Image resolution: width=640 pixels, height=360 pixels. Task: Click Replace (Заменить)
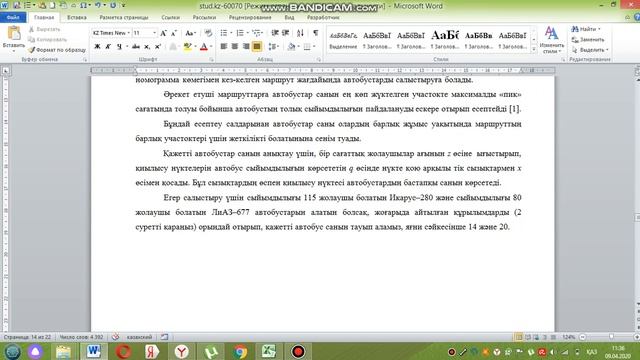pyautogui.click(x=588, y=40)
